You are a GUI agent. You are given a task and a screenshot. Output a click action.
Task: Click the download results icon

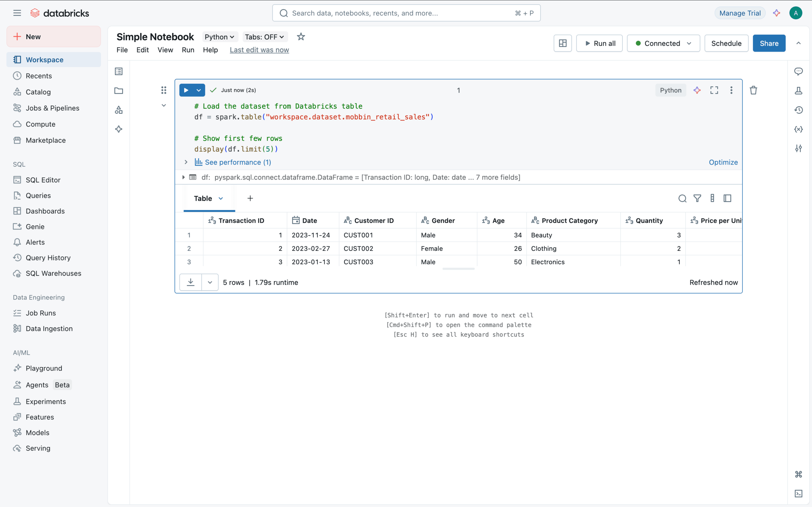[191, 282]
